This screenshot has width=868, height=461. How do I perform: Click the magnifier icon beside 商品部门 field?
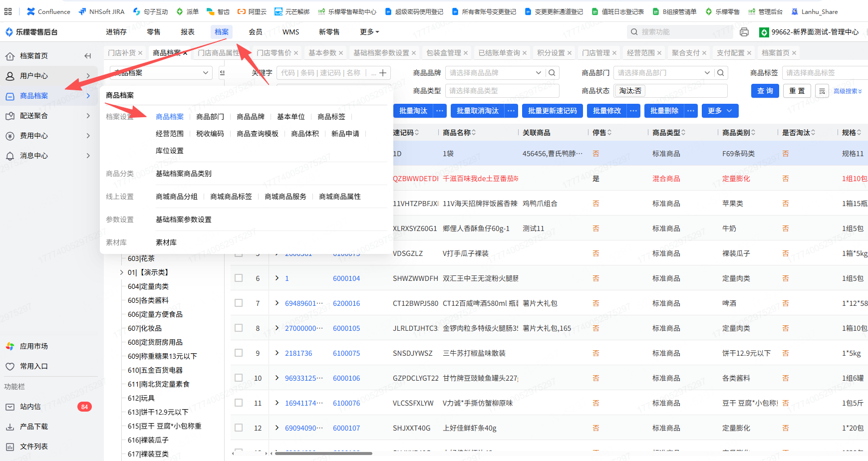coord(720,73)
